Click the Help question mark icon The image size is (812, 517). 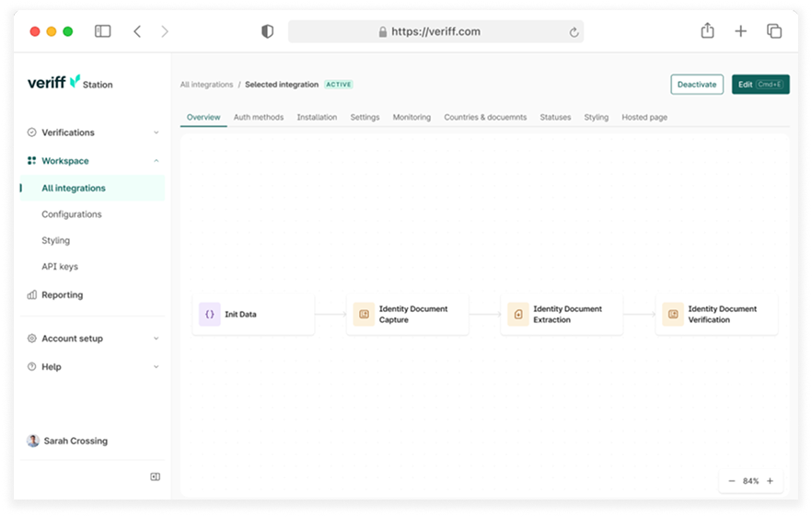click(31, 366)
